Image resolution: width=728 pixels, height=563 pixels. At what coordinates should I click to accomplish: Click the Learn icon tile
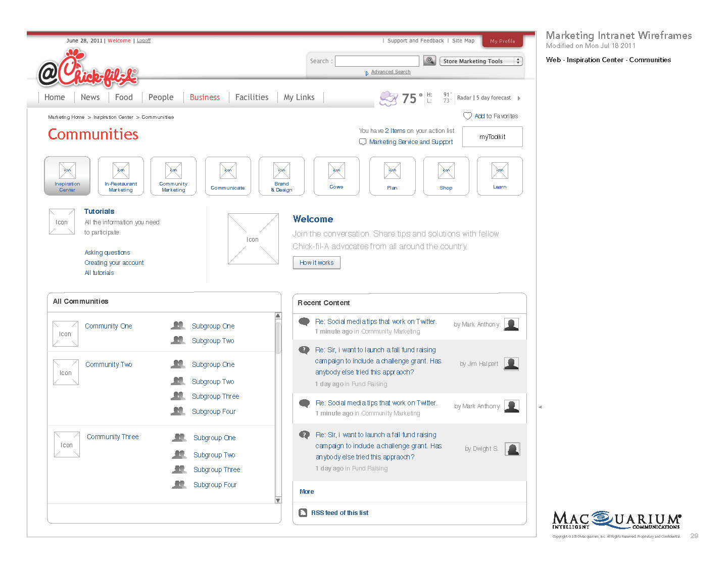click(500, 176)
